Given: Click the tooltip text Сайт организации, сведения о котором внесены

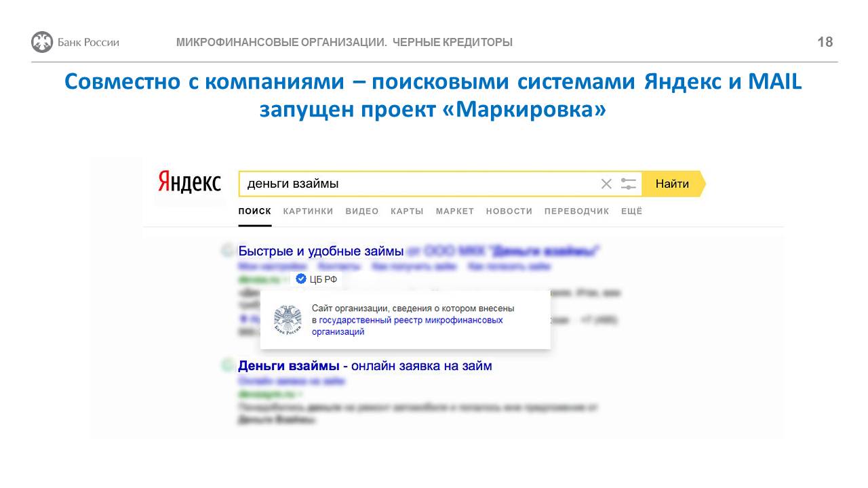Looking at the screenshot, I should [x=413, y=308].
